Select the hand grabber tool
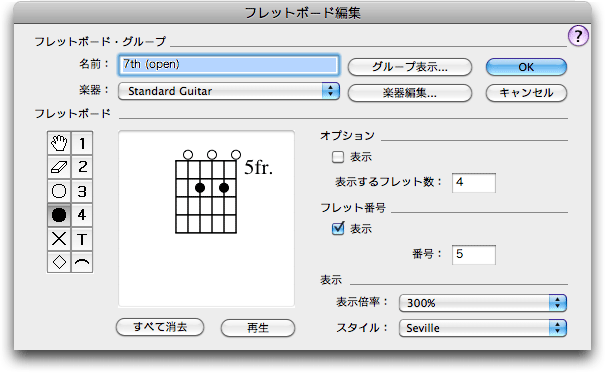The width and height of the screenshot is (605, 373). [59, 143]
